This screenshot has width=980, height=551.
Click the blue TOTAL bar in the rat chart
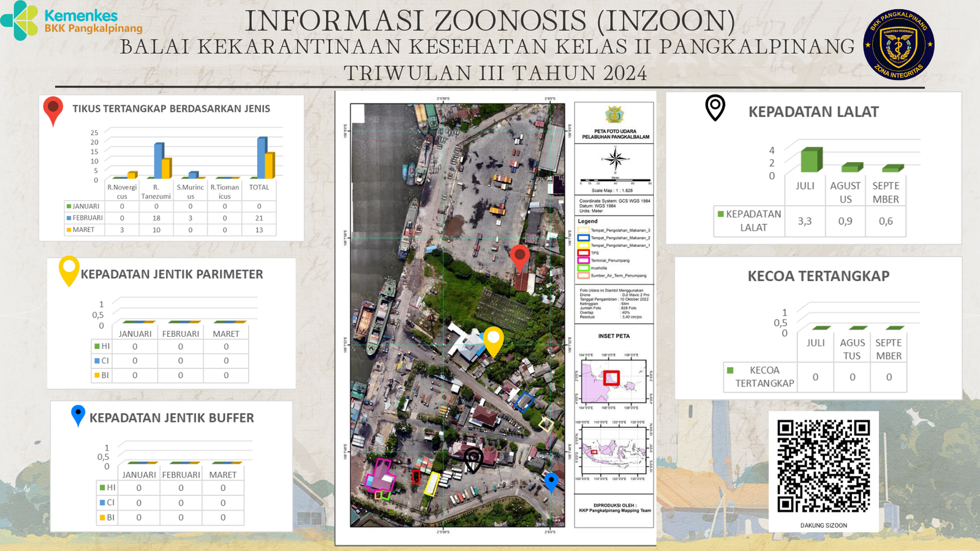point(262,157)
